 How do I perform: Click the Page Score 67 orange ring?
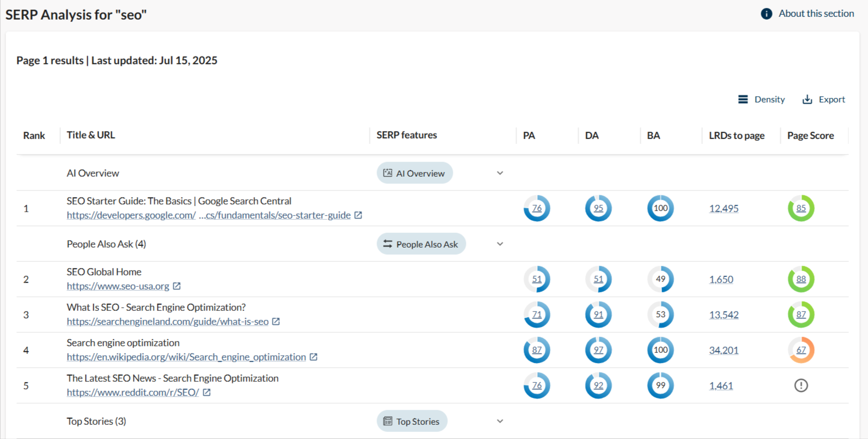click(801, 350)
